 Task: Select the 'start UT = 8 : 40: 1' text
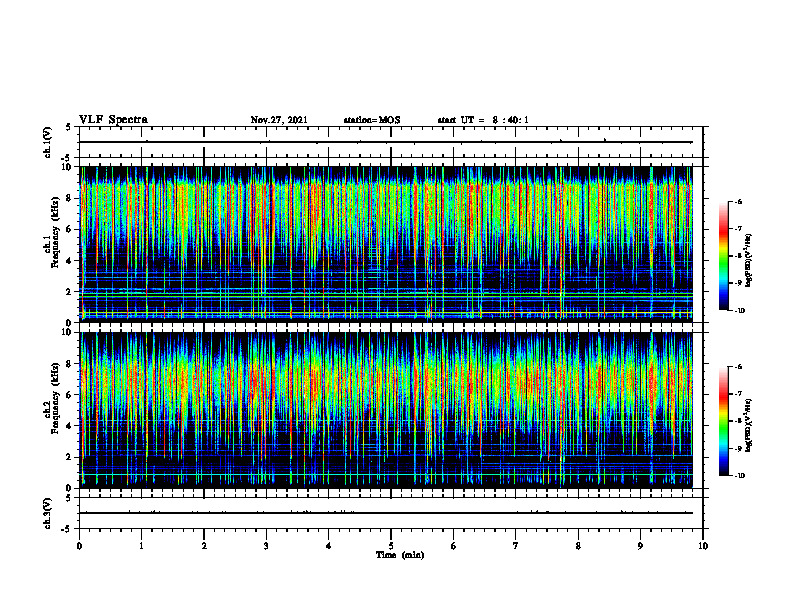483,120
